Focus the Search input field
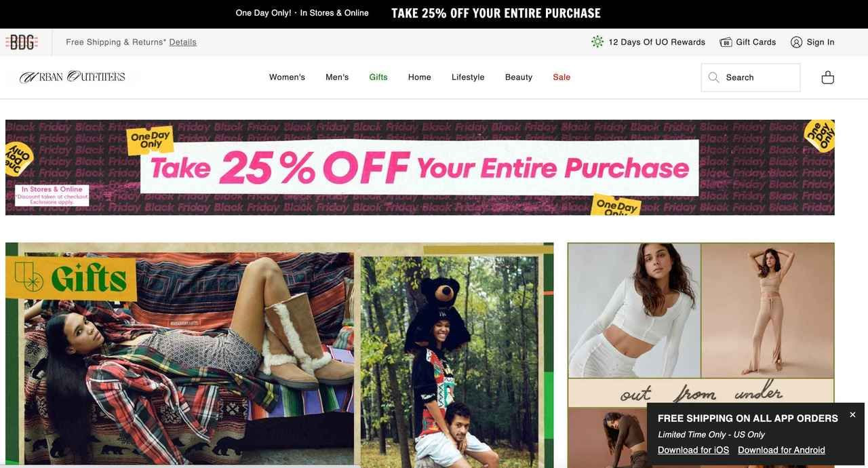Image resolution: width=868 pixels, height=468 pixels. 751,77
